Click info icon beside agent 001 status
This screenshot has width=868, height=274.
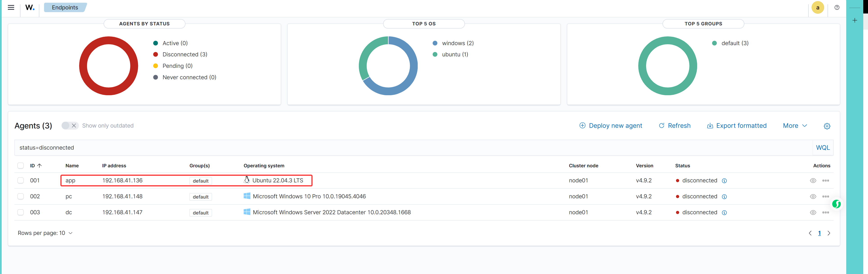tap(724, 181)
